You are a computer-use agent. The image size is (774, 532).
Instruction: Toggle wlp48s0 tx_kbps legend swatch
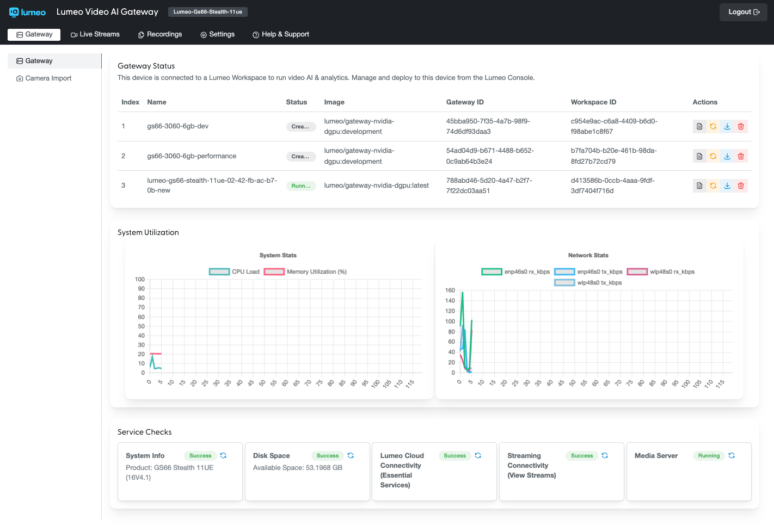pyautogui.click(x=564, y=283)
